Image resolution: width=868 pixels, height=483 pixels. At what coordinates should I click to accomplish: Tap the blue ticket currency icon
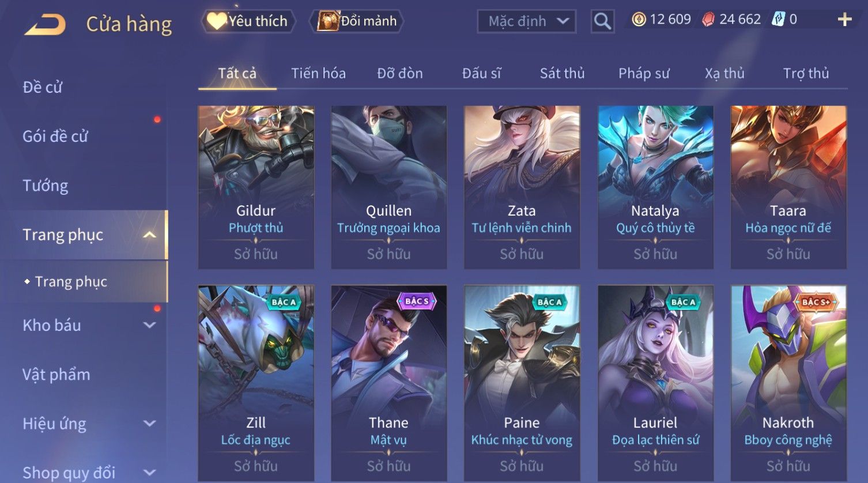779,20
